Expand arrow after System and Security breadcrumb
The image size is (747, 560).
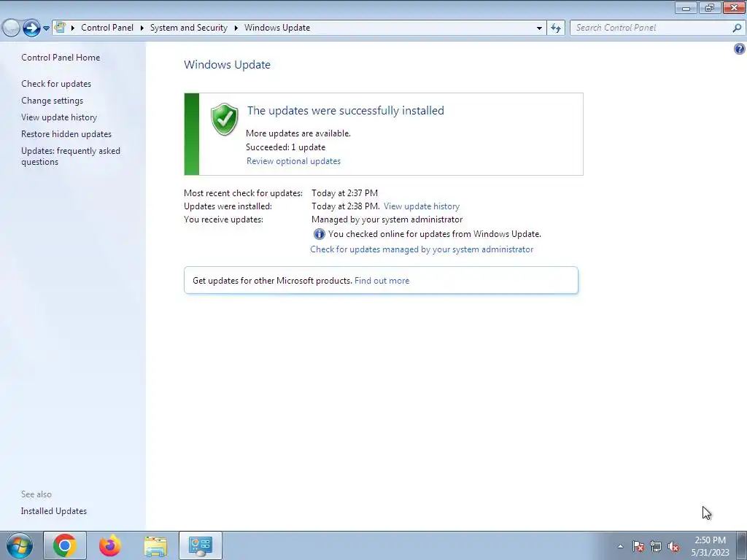236,28
